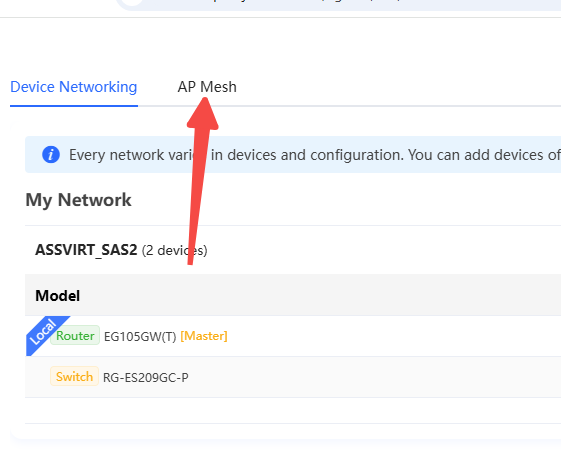This screenshot has width=561, height=469.
Task: Click the search field at the top
Action: (x=338, y=4)
